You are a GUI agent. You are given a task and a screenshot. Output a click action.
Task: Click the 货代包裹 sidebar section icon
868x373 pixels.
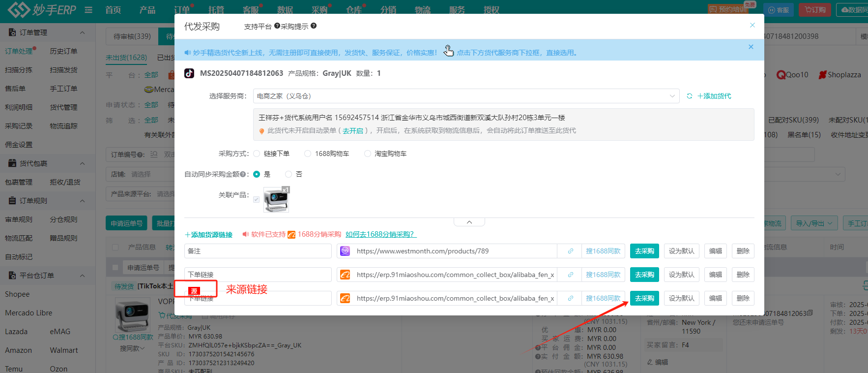pos(12,163)
